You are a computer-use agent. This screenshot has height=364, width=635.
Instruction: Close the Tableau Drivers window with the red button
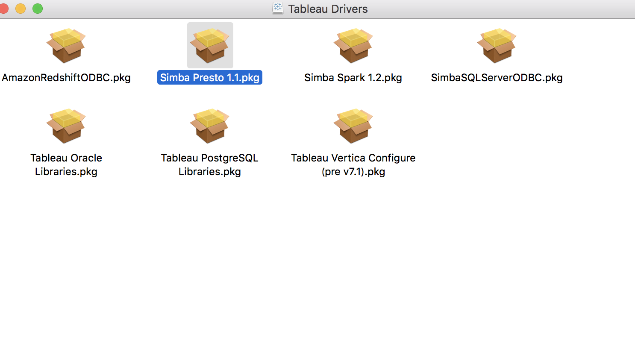(x=4, y=9)
